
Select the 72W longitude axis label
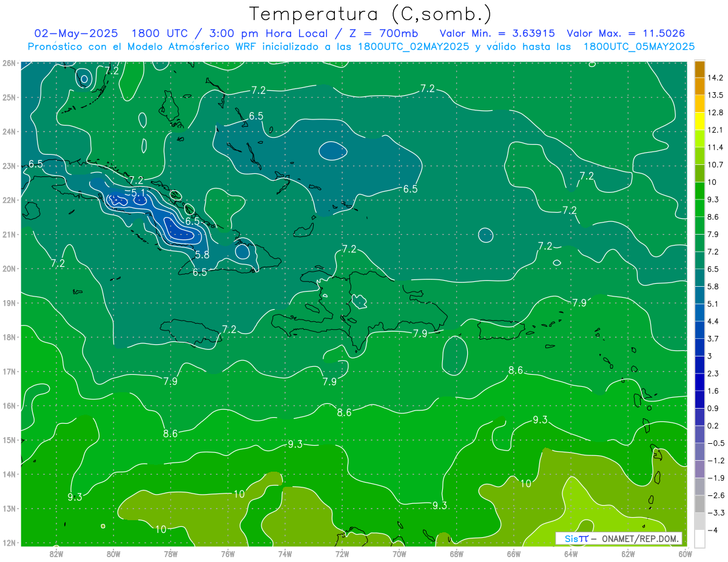point(342,553)
